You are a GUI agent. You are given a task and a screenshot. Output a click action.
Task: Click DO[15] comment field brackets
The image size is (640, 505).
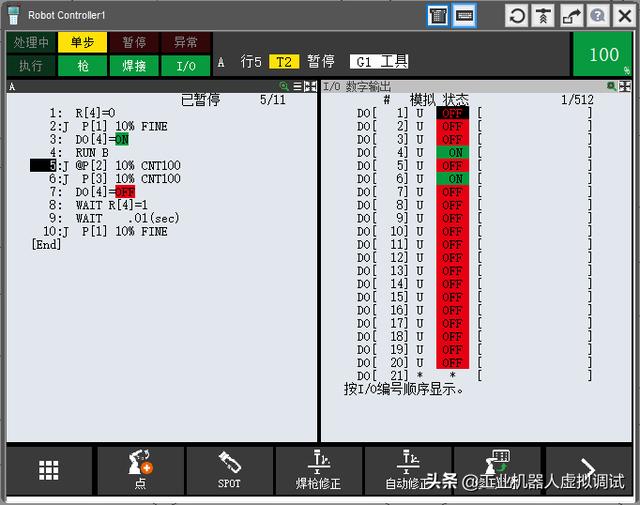[535, 297]
